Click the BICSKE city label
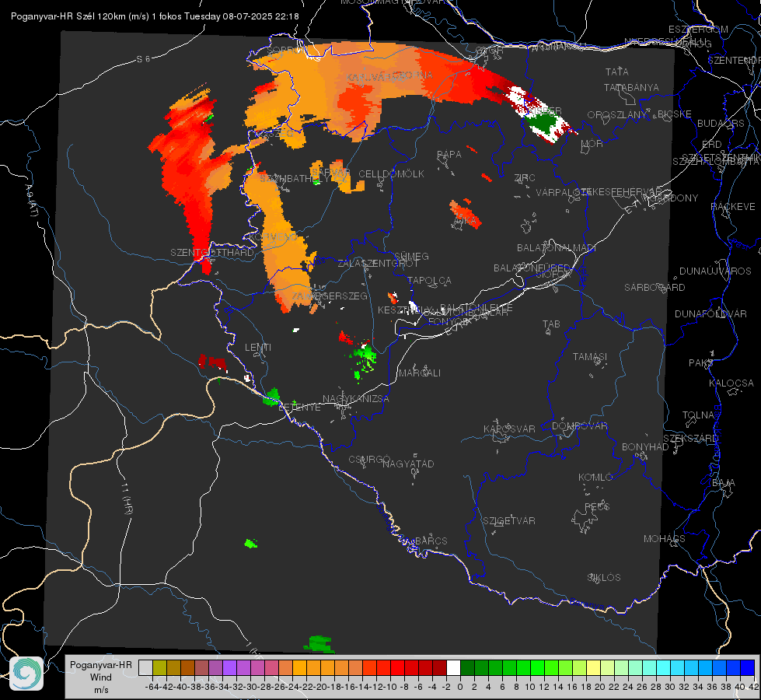 [675, 114]
